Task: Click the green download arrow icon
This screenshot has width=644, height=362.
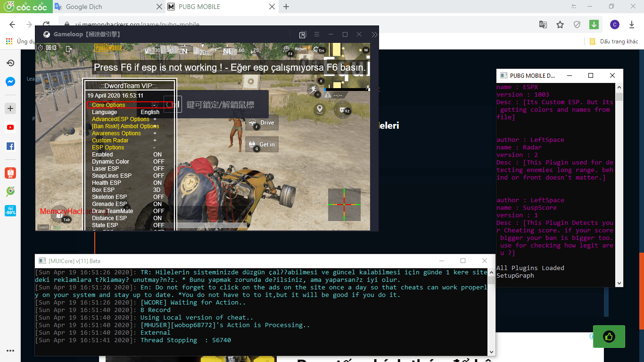Action: [594, 25]
